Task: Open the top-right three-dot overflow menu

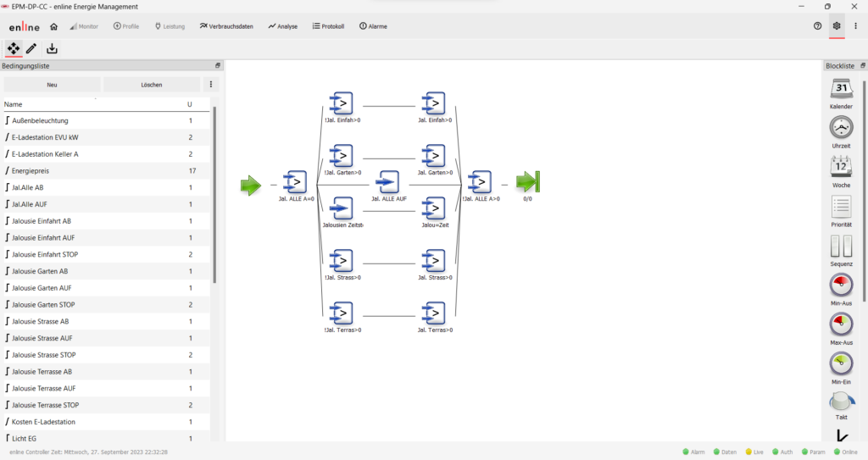Action: tap(855, 26)
